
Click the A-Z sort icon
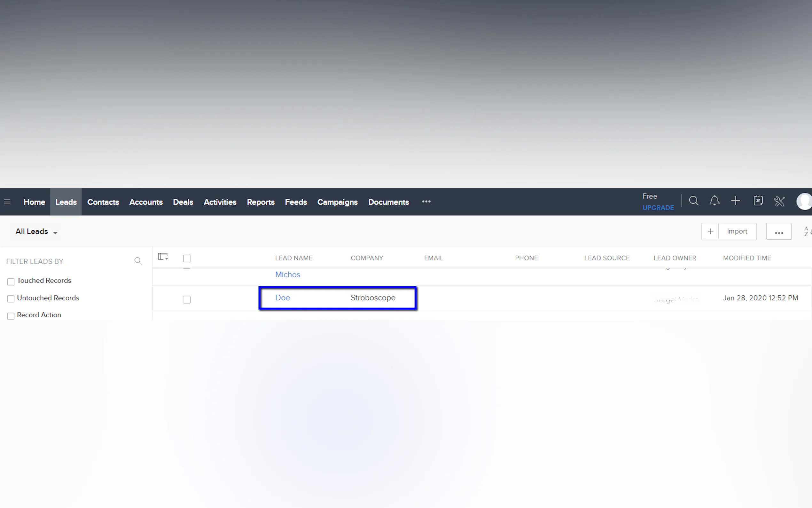[x=807, y=231]
